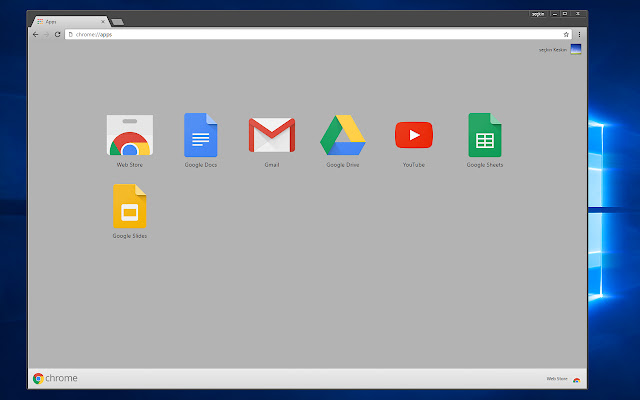The width and height of the screenshot is (640, 400).
Task: Launch Google Sheets app
Action: tap(485, 135)
